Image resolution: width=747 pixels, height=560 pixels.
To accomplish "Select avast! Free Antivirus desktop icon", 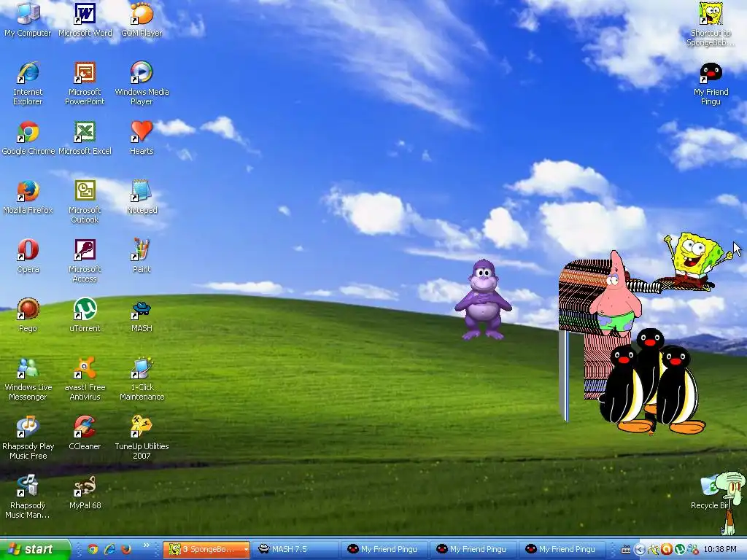I will (85, 378).
